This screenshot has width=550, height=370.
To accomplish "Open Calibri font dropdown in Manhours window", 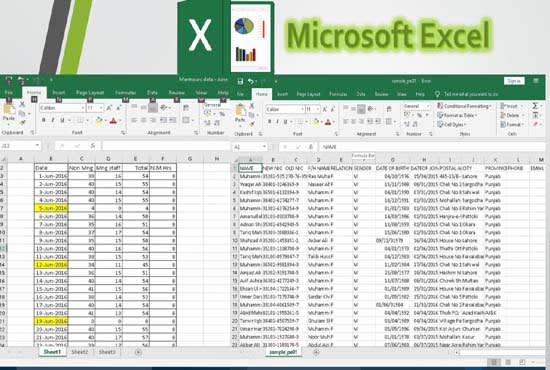I will click(x=83, y=108).
